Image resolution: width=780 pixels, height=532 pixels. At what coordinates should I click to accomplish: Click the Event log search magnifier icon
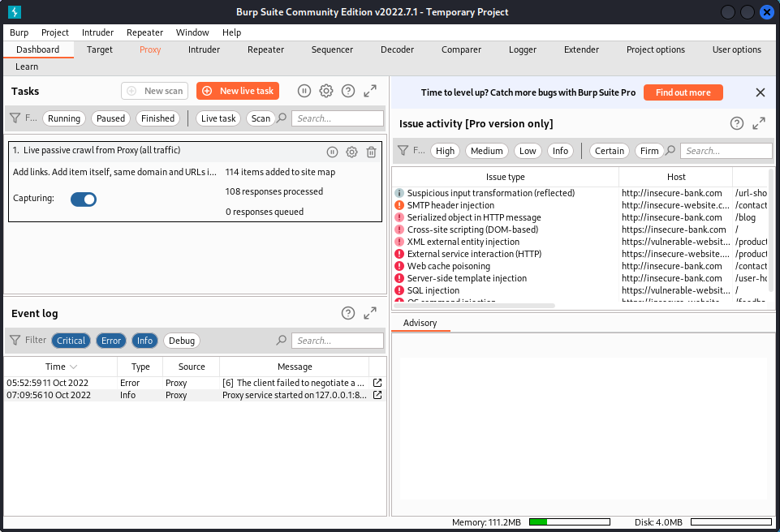[282, 340]
